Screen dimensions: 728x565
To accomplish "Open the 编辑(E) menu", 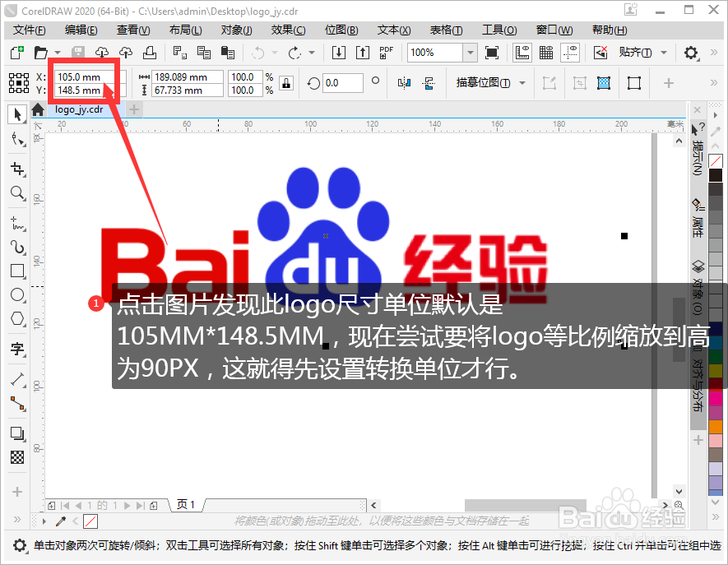I will (81, 30).
